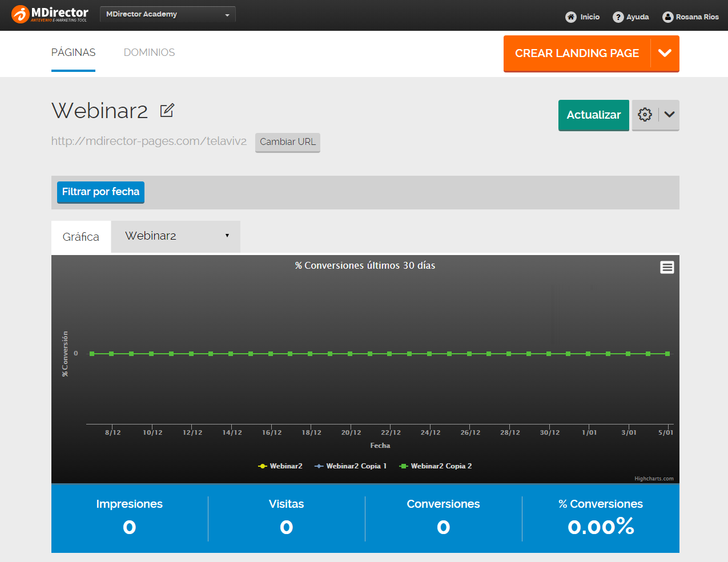Click the Webinar2 page title
This screenshot has height=562, width=728.
coord(100,111)
